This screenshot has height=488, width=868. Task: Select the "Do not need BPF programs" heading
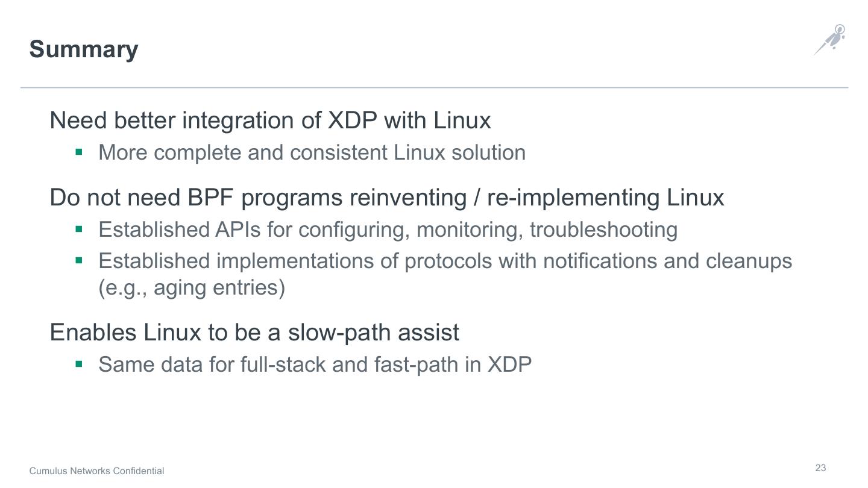[x=386, y=198]
